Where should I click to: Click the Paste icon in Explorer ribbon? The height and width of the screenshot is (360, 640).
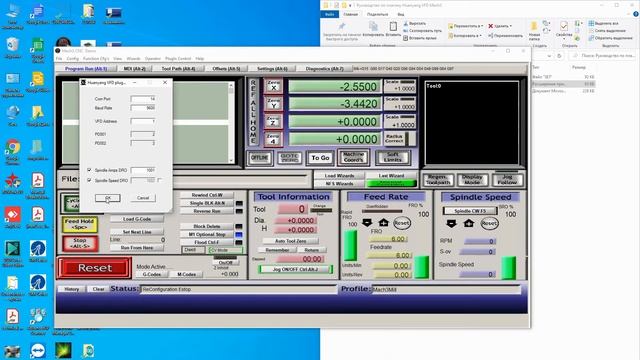point(393,29)
